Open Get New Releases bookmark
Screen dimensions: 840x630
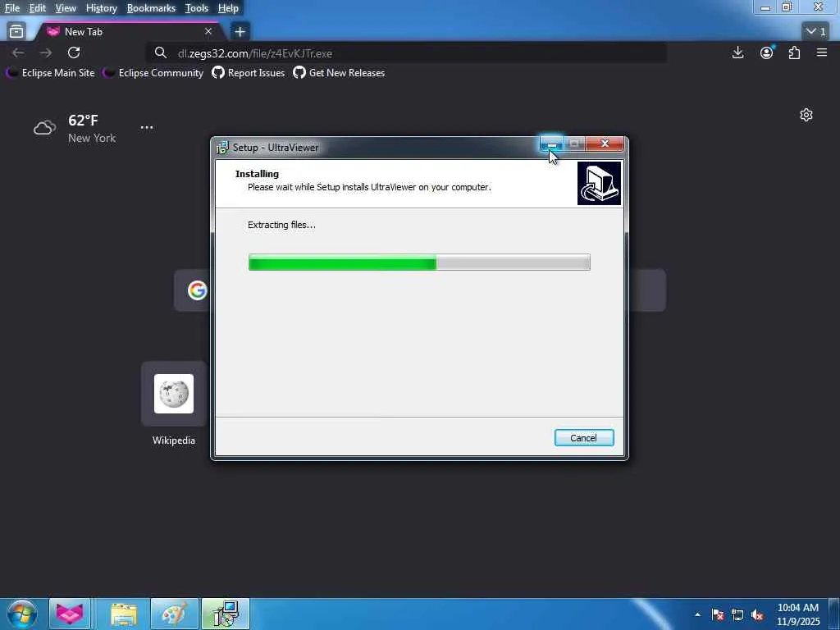(x=339, y=73)
